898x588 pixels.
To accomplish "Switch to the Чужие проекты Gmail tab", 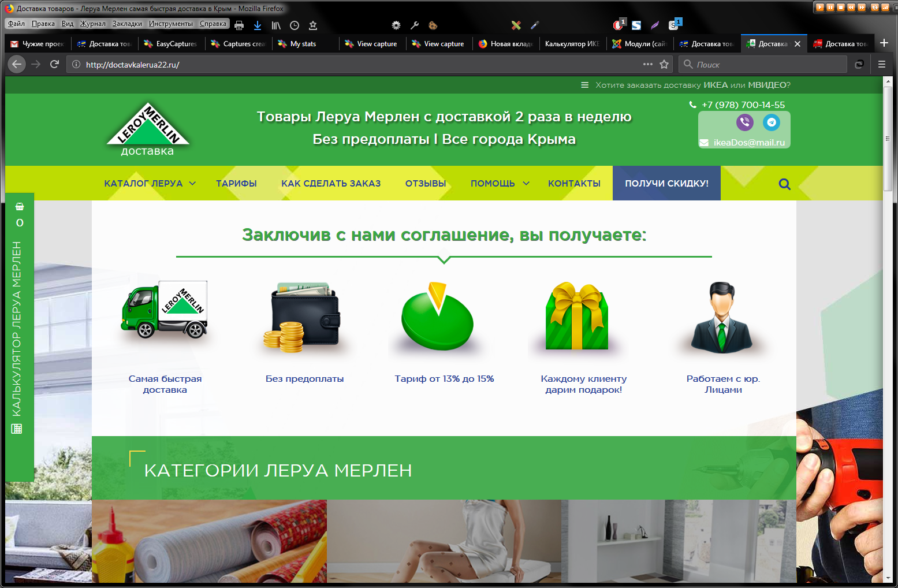I will pyautogui.click(x=38, y=43).
